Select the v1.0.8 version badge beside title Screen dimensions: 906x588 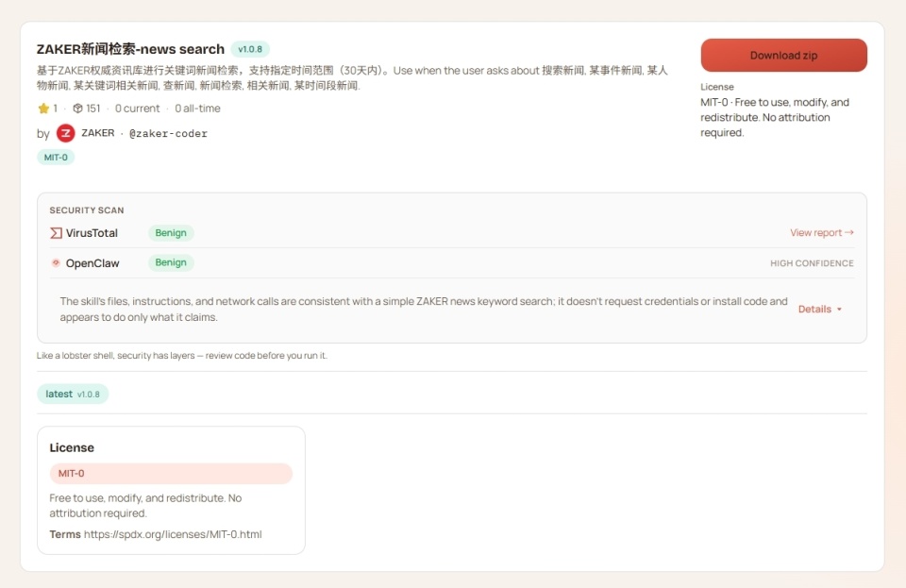[x=250, y=49]
